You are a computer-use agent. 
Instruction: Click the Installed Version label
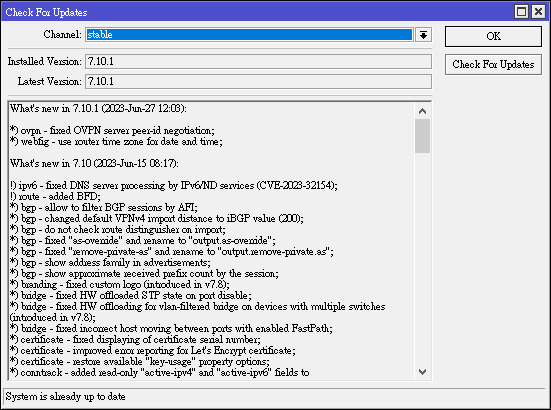[45, 61]
